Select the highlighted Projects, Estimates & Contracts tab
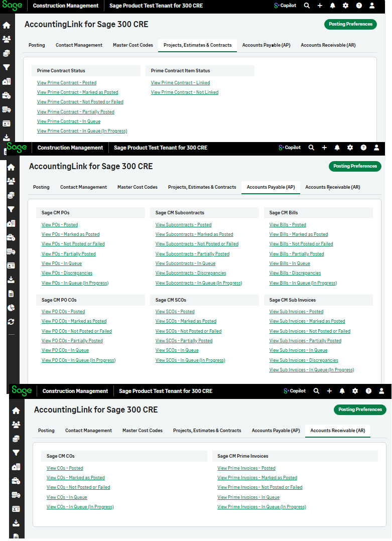 coord(197,45)
